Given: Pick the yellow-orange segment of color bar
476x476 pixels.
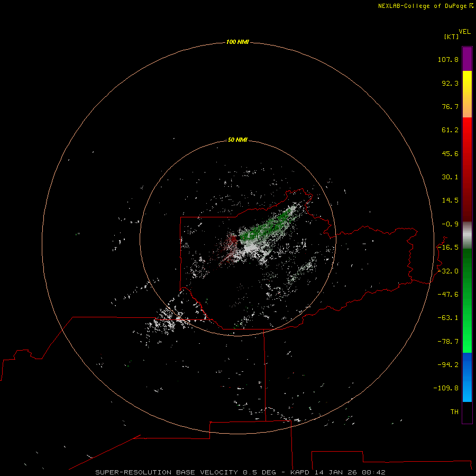Looking at the screenshot, I should [x=467, y=94].
